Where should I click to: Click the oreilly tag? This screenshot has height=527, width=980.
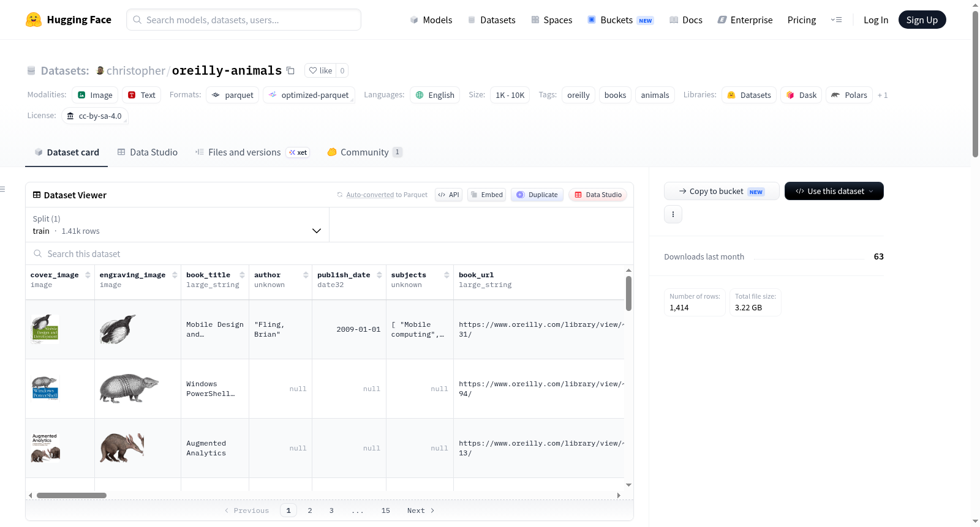[x=578, y=95]
